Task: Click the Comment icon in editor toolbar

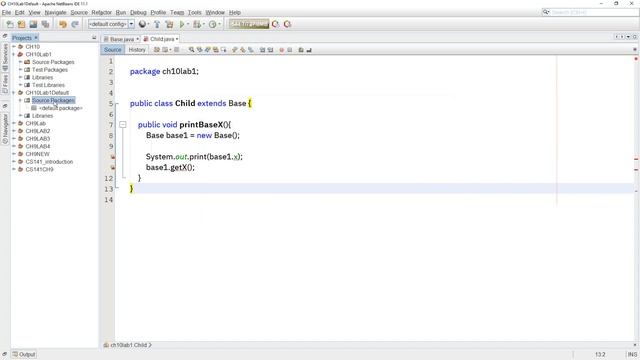Action: point(301,50)
